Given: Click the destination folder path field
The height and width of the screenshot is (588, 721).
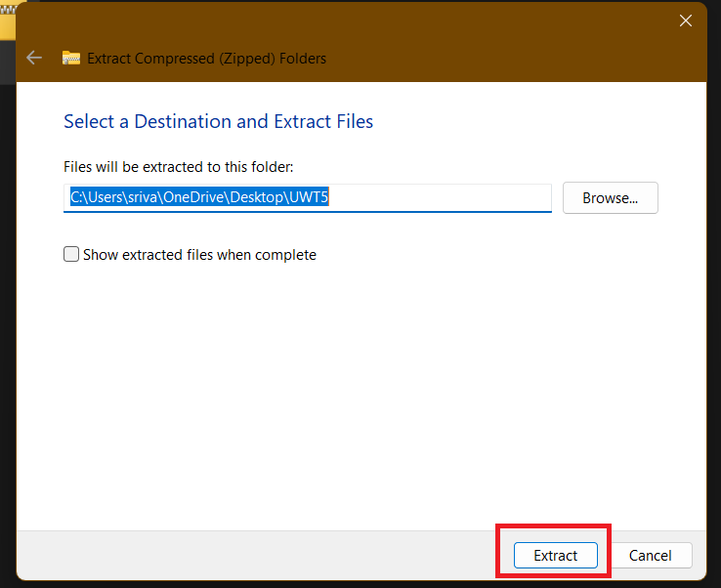Looking at the screenshot, I should pyautogui.click(x=308, y=197).
